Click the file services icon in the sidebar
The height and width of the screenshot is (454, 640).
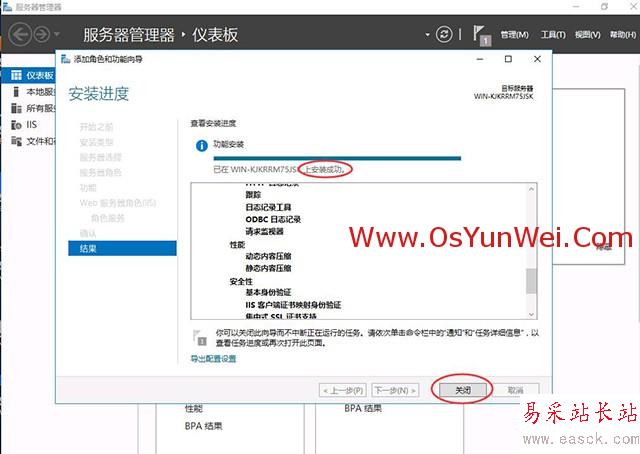coord(16,141)
